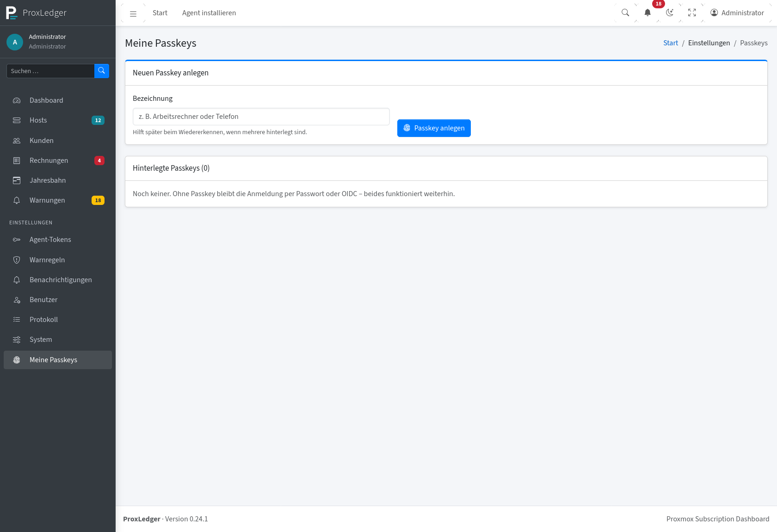Open Warnregeln shield entry
The height and width of the screenshot is (532, 777).
(58, 260)
